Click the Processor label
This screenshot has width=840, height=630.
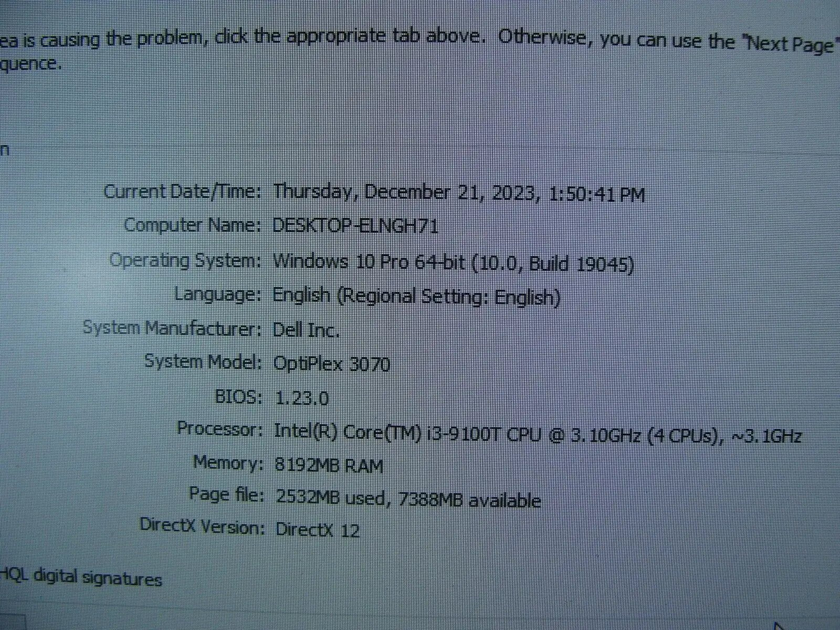tap(219, 429)
